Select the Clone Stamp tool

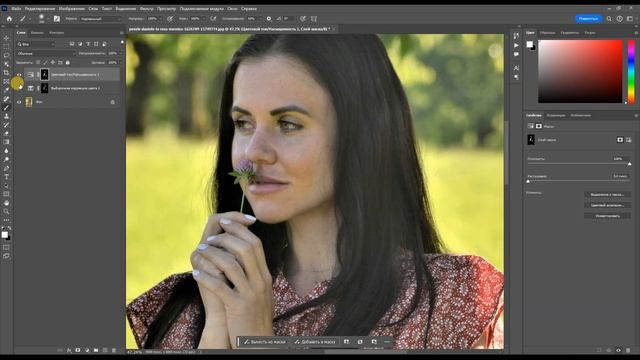[6, 116]
